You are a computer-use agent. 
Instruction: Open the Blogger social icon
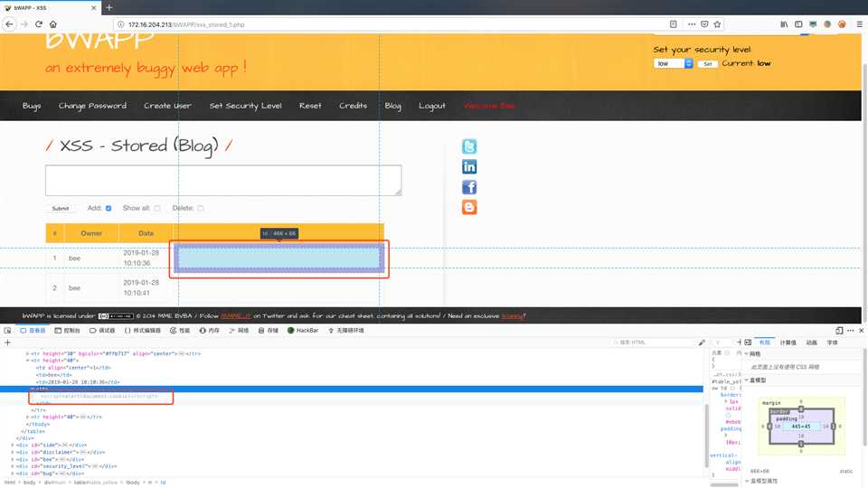(x=469, y=207)
